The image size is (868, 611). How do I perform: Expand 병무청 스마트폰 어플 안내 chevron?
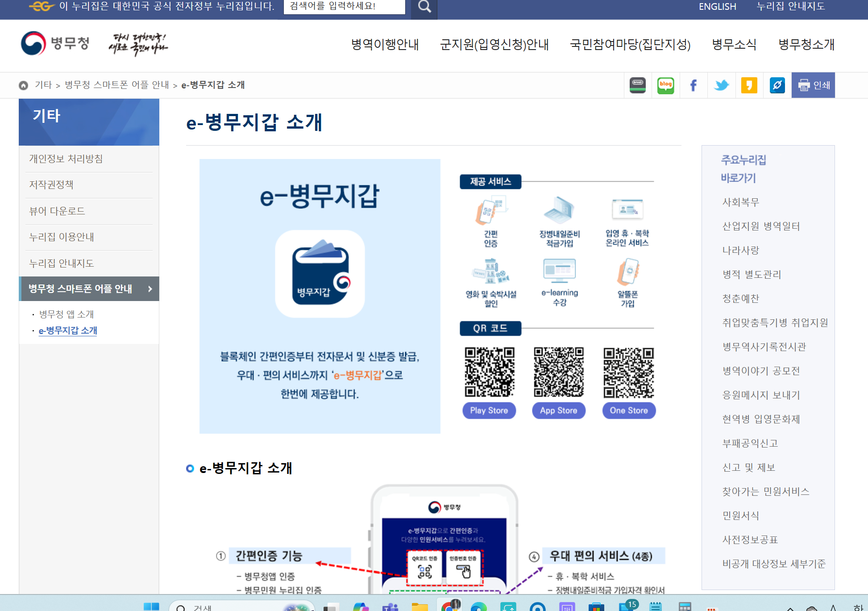coord(150,289)
